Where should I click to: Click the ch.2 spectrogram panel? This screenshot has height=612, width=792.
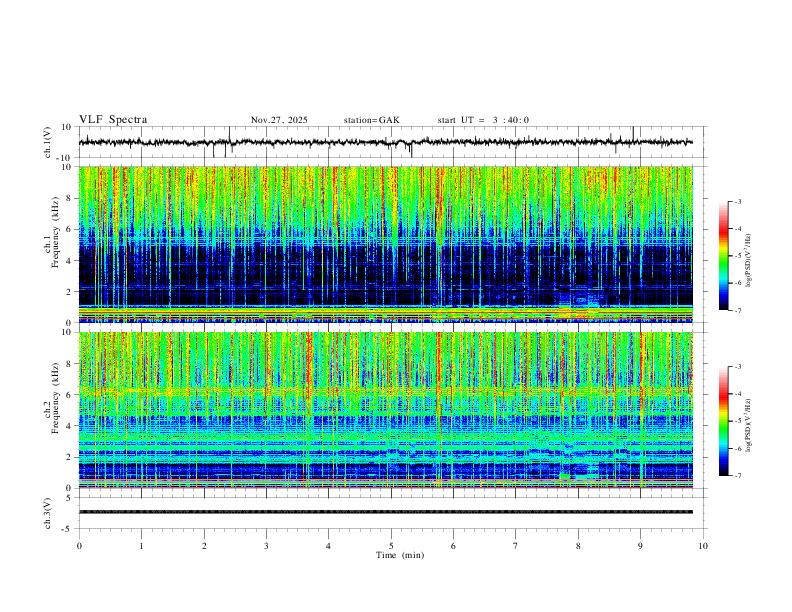pyautogui.click(x=386, y=410)
